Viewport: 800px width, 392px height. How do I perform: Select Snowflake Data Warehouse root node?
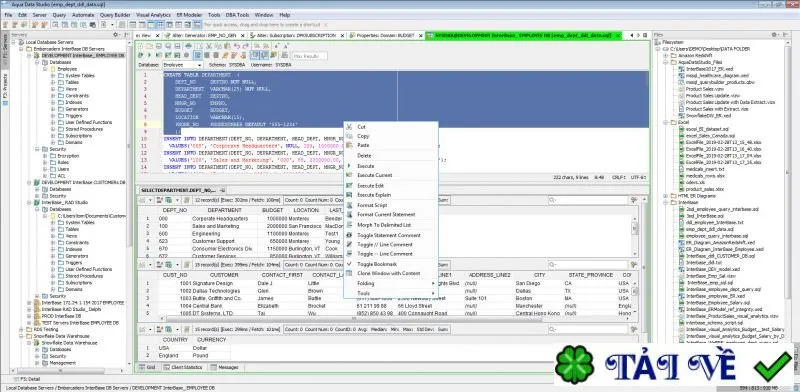(57, 336)
